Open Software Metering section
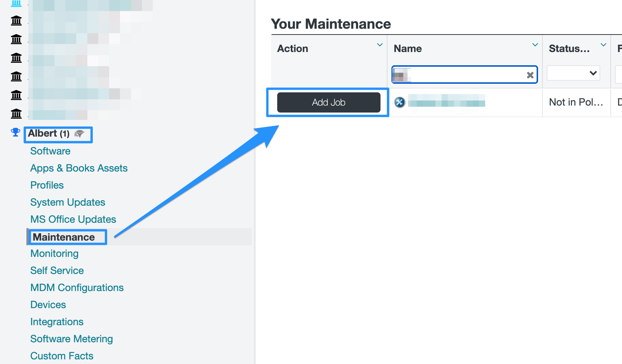The height and width of the screenshot is (364, 622). [x=71, y=339]
